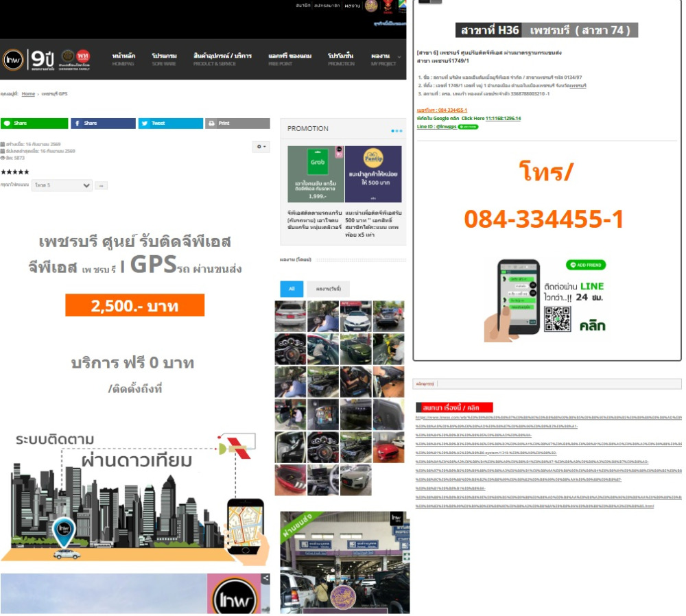Select the All gallery filter tab
Viewport: 686px width, 616px height.
click(x=292, y=289)
